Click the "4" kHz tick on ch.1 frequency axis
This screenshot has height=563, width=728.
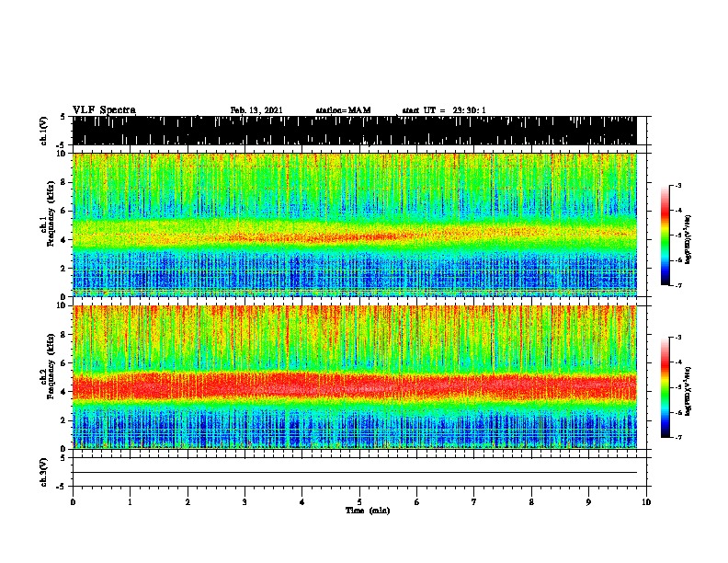click(64, 240)
